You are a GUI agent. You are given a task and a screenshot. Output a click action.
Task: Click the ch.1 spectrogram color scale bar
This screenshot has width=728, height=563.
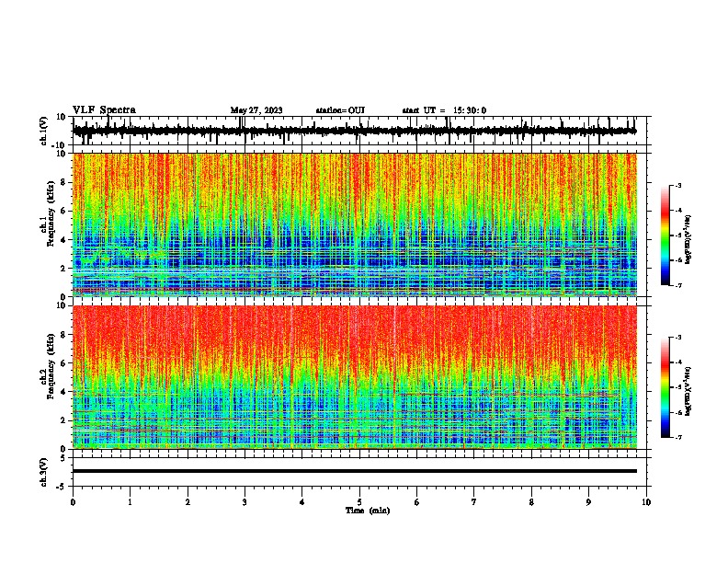[x=665, y=236]
